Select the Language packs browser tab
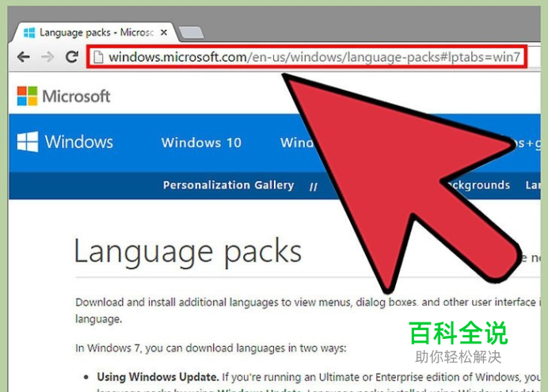The image size is (548, 392). pyautogui.click(x=94, y=32)
